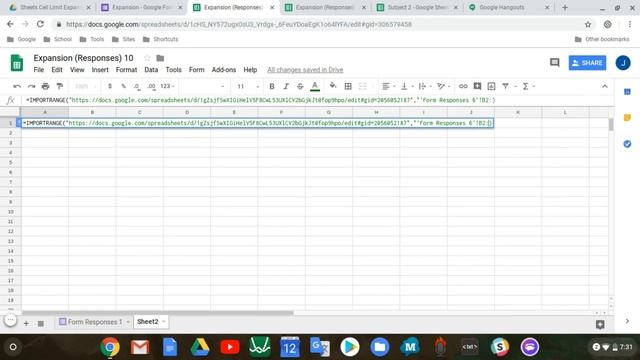Open the Data menu
This screenshot has width=640, height=360.
(151, 70)
